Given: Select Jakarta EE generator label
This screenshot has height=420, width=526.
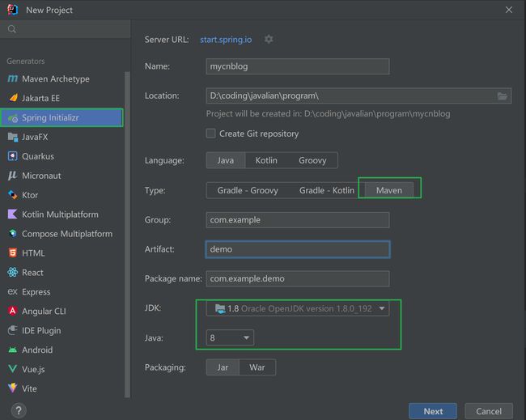Looking at the screenshot, I should tap(40, 98).
